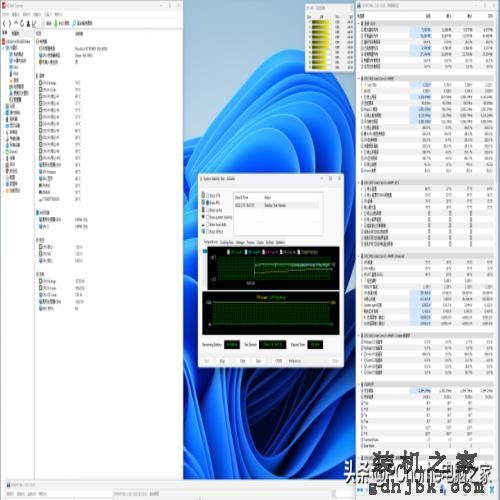Open 帮助 menu in AIDA64 menu bar

[x=58, y=14]
